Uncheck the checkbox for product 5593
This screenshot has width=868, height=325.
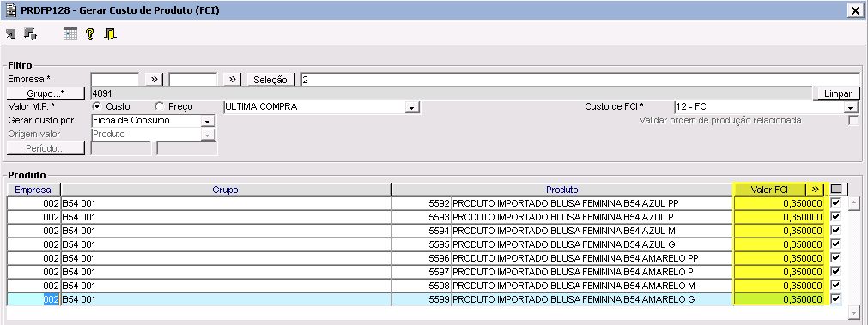tap(836, 217)
